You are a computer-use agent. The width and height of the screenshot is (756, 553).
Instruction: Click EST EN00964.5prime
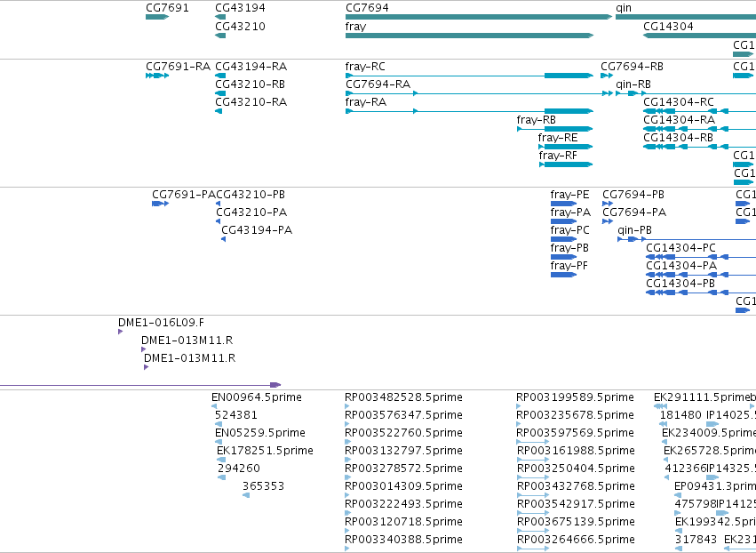257,397
